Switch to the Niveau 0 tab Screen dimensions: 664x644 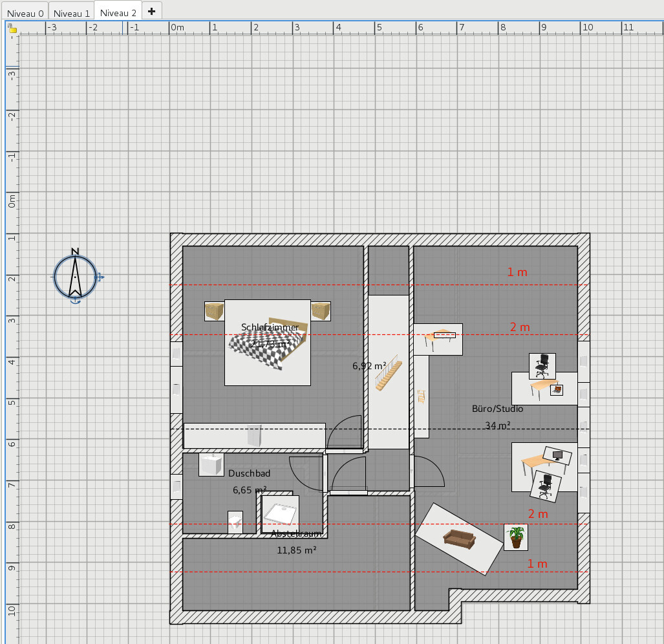(25, 13)
